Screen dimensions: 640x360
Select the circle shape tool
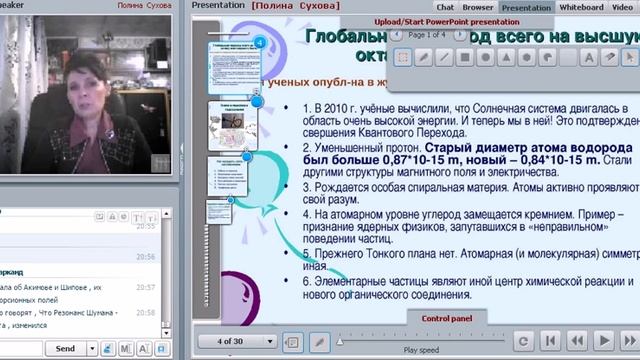coord(486,57)
